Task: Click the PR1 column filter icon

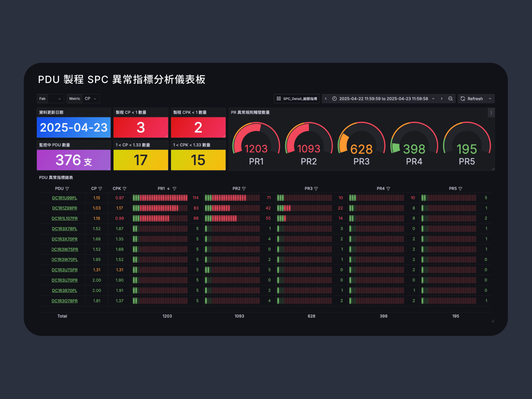Action: [x=174, y=189]
